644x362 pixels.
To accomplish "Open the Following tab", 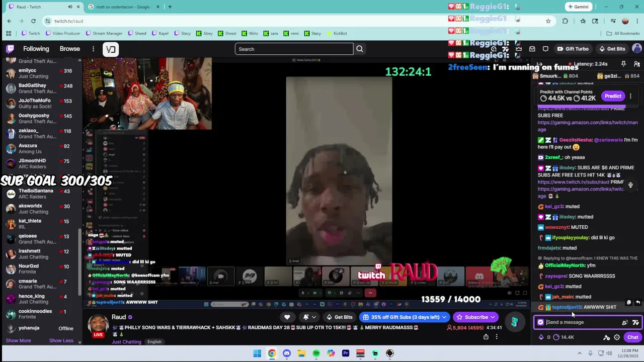I will (36, 49).
